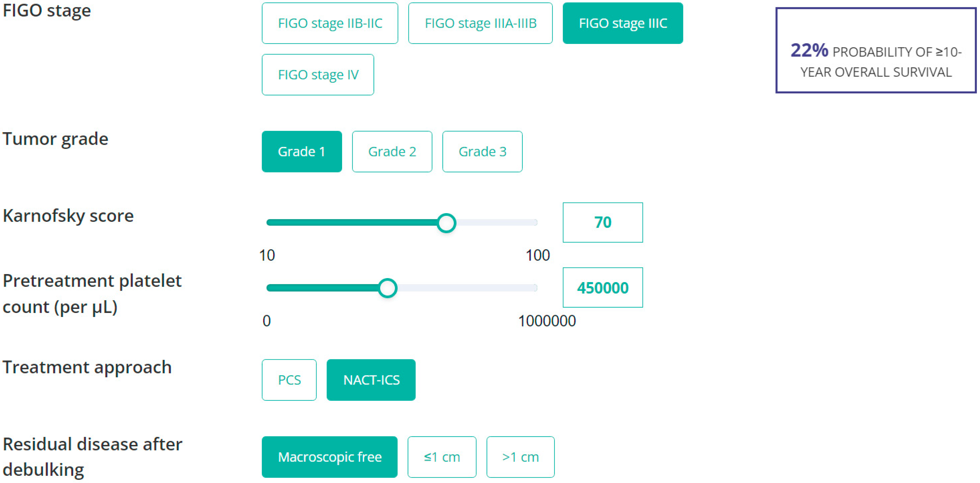This screenshot has width=980, height=483.
Task: Choose FIGO stage IIIA-IIIB button
Action: point(480,23)
